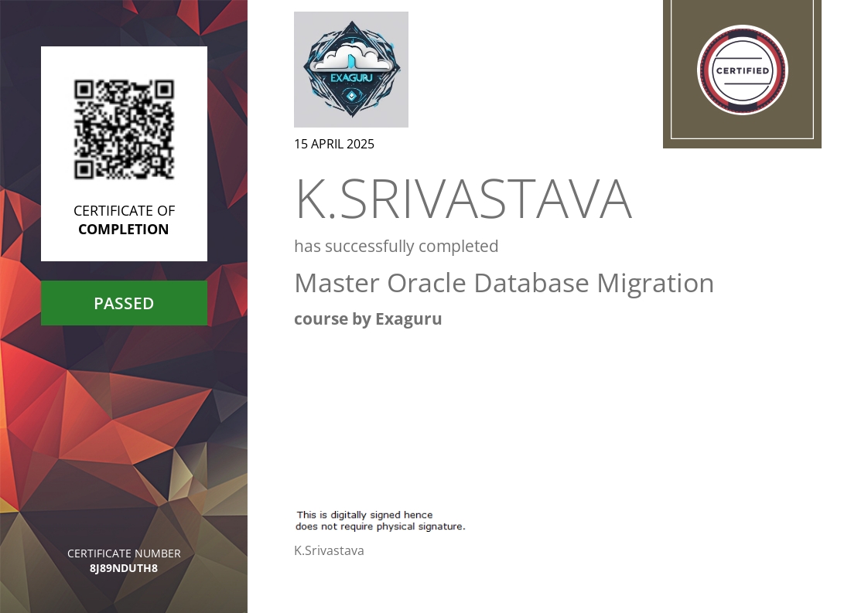Click the QR code's bottom-left finder square

tap(84, 169)
